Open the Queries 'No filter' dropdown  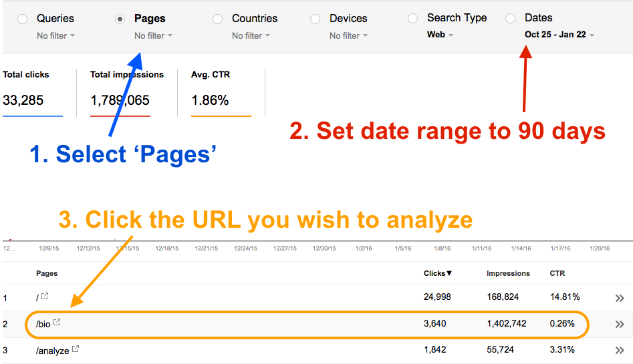(55, 36)
